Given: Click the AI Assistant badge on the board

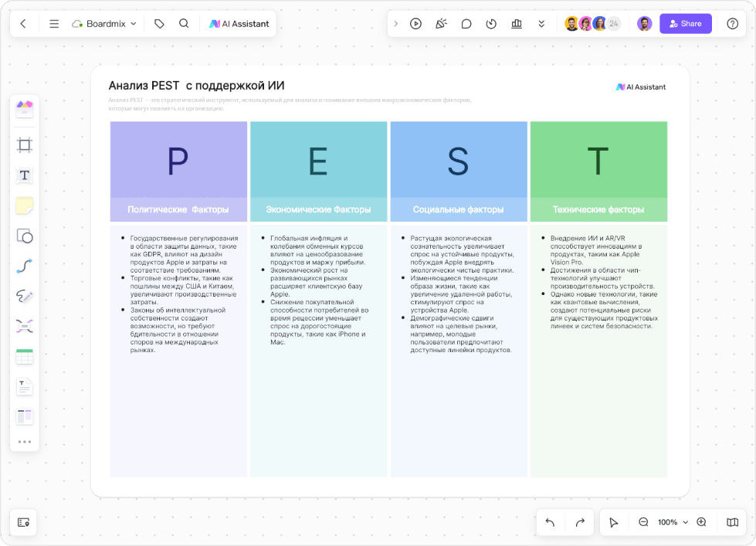Looking at the screenshot, I should pyautogui.click(x=641, y=86).
